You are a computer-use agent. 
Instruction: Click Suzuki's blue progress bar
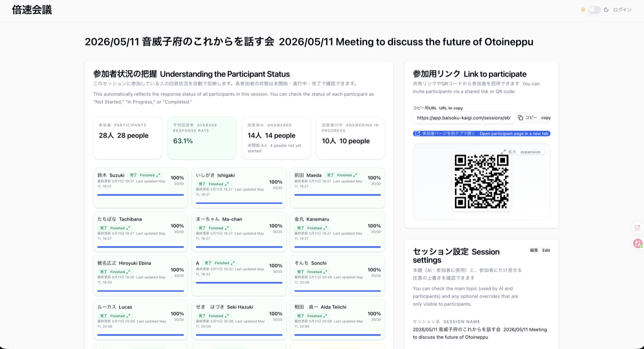click(x=141, y=195)
